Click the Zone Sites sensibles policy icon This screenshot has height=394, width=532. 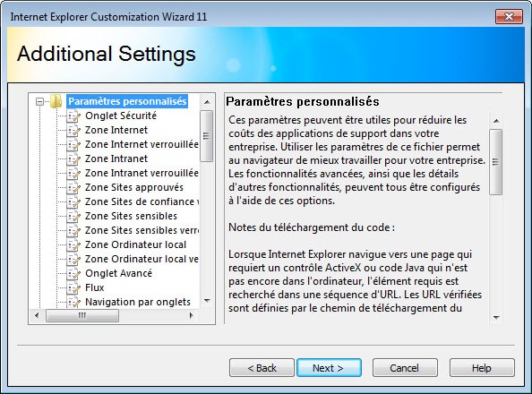tap(73, 216)
